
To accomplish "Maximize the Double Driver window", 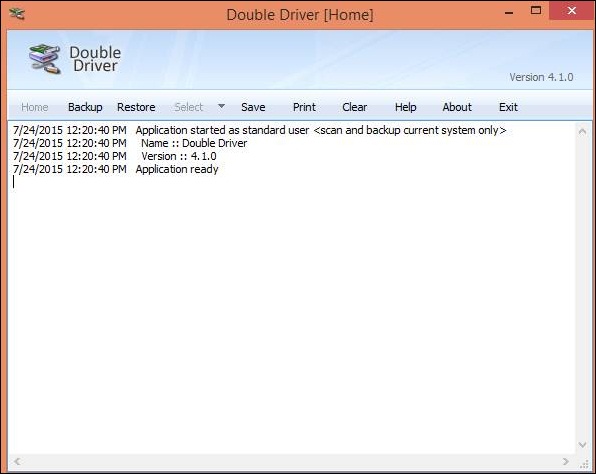I will [x=536, y=11].
